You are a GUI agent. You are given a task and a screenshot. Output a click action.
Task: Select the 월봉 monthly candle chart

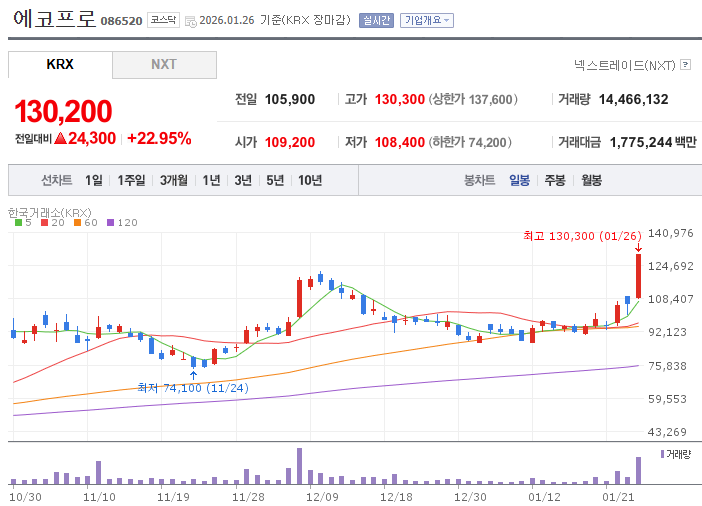point(591,180)
